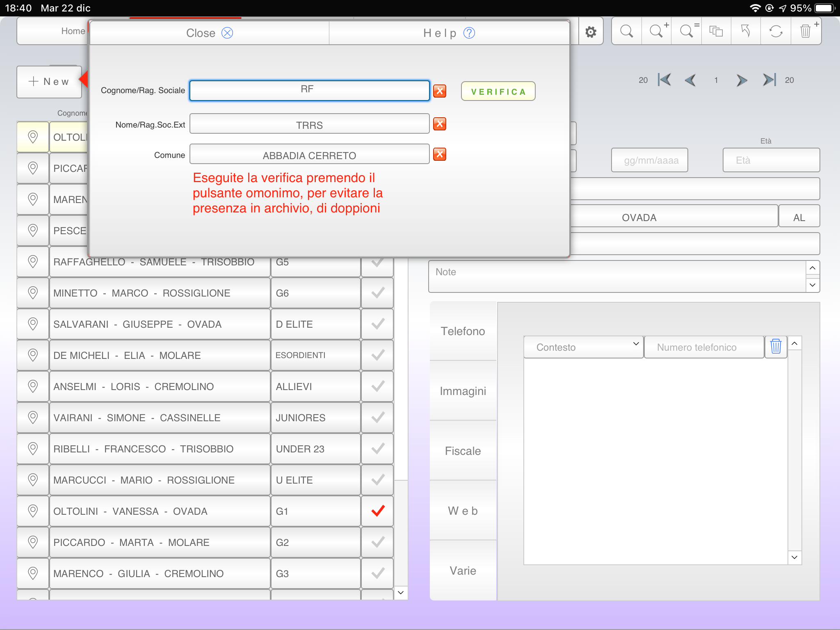Click the Close button in dialog
Screen dimensions: 840x630
(209, 33)
